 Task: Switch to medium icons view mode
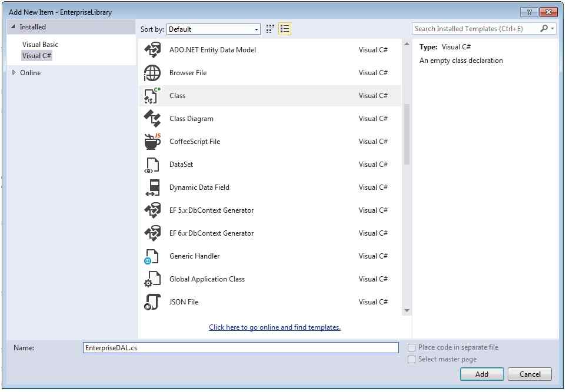point(269,28)
